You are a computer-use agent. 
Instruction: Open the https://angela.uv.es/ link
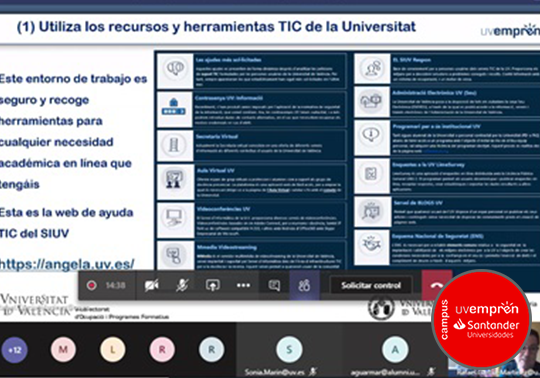(67, 264)
